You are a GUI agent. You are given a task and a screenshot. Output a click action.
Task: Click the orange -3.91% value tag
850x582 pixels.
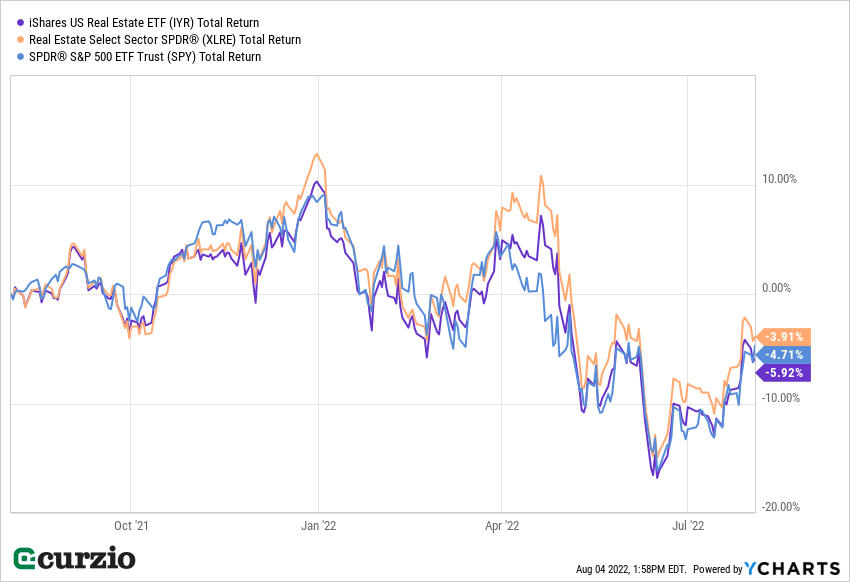[x=786, y=337]
